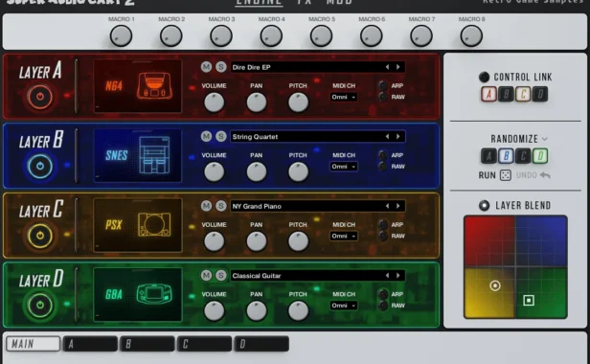590x364 pixels.
Task: Click the Layer D Pitch knob
Action: click(x=298, y=311)
